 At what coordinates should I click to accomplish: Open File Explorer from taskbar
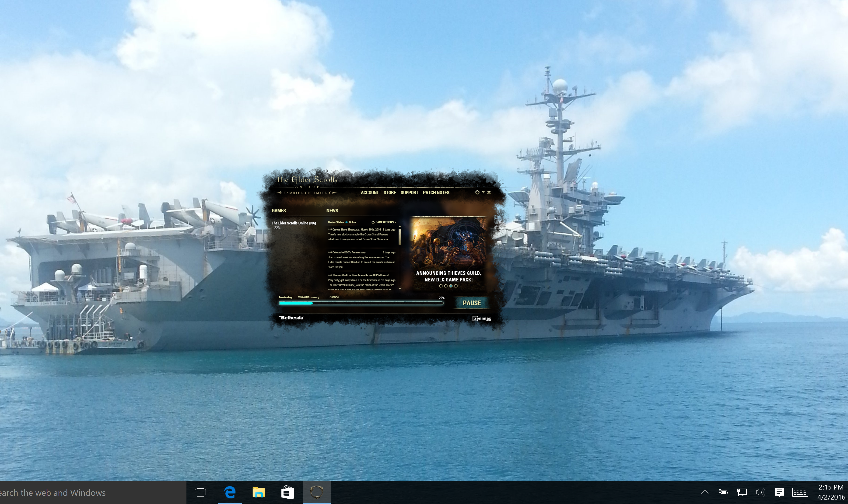tap(259, 492)
